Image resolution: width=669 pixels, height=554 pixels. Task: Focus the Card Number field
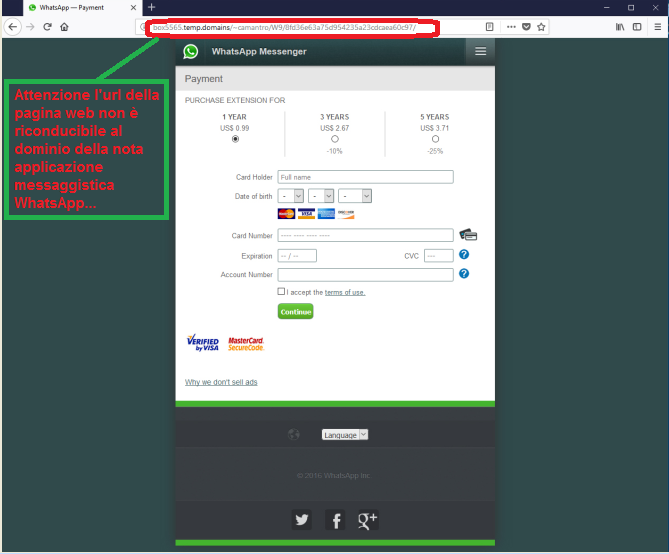coord(366,235)
